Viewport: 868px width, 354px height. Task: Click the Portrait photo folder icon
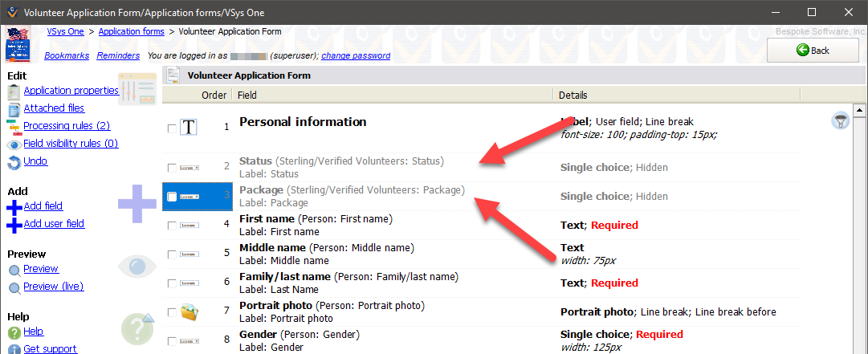click(189, 312)
